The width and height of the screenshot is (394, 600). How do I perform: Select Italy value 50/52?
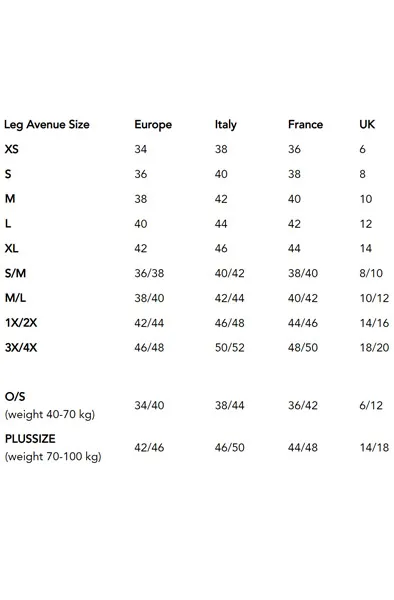tap(230, 348)
